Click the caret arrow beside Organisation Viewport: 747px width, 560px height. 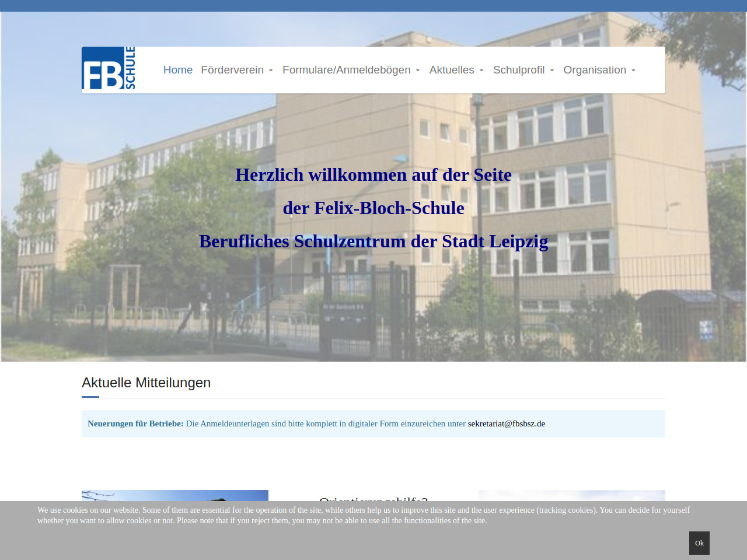[x=633, y=71]
